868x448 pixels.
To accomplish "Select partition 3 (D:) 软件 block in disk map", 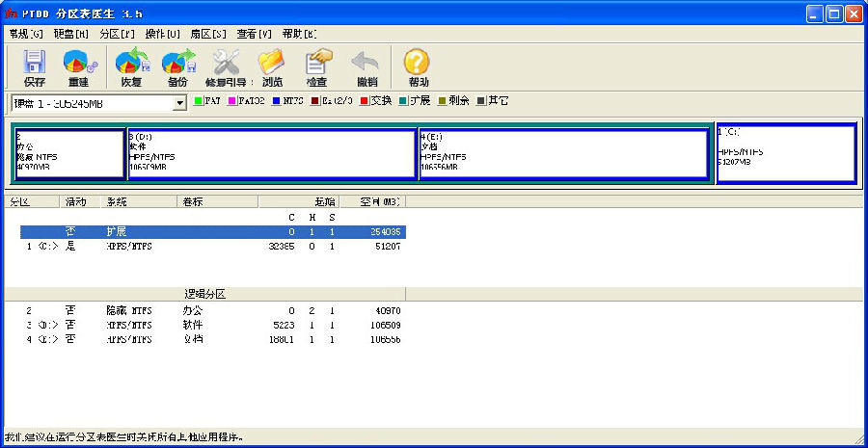I will (x=272, y=153).
